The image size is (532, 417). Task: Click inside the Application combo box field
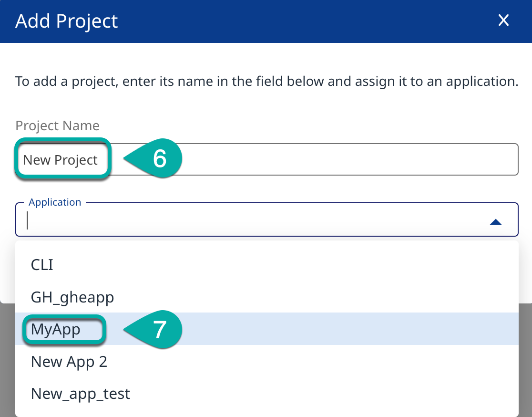(238, 221)
